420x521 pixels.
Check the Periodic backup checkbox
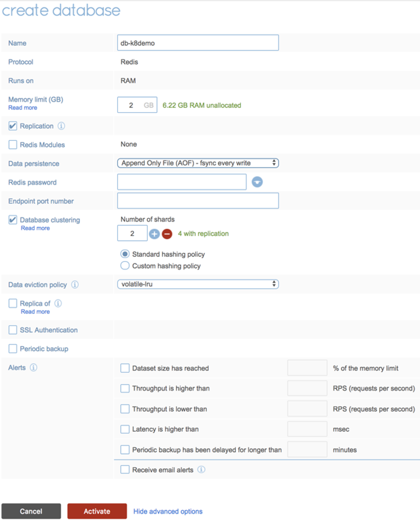(13, 349)
